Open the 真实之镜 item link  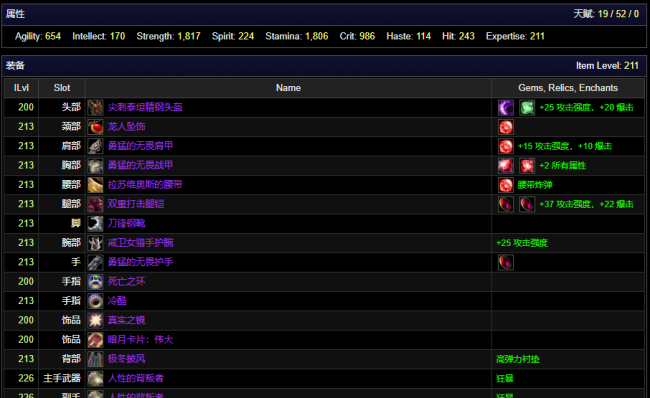click(x=126, y=320)
